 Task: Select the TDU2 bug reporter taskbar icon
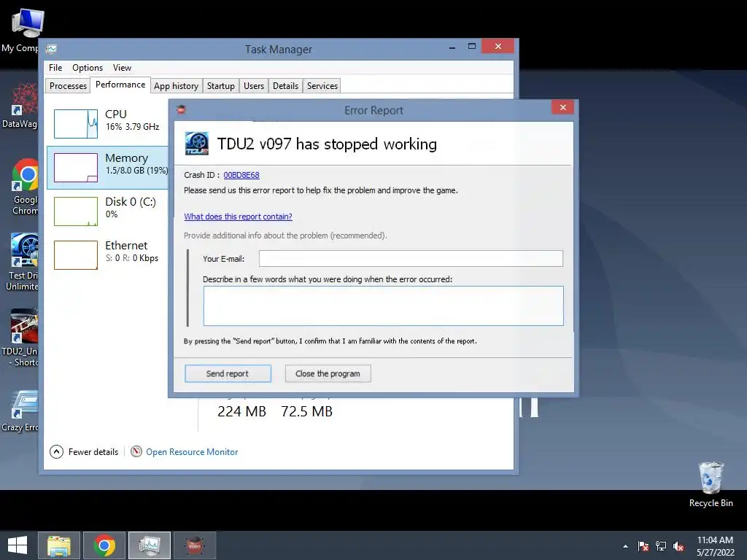(x=194, y=545)
